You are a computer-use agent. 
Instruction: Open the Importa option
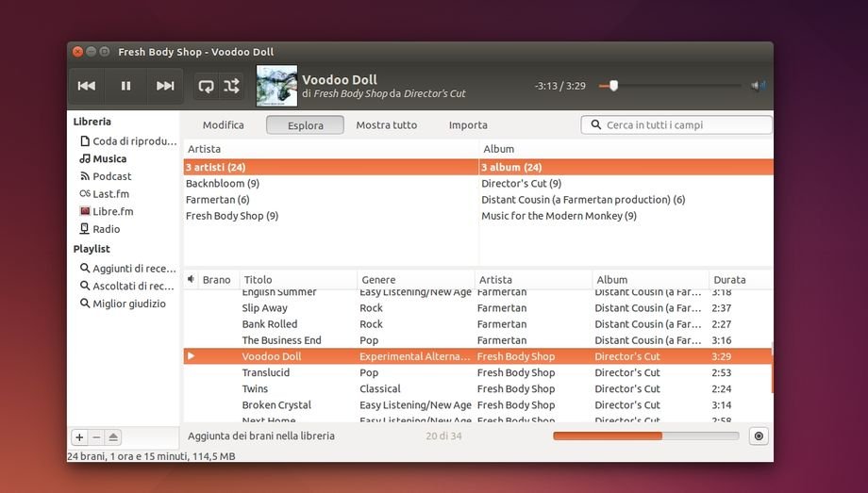(x=468, y=125)
